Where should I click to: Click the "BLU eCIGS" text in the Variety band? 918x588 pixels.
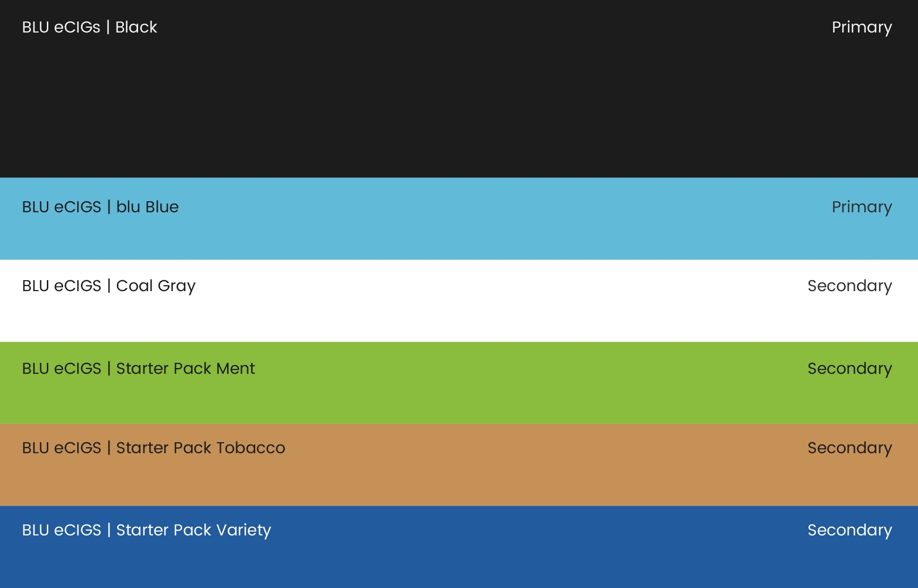coord(62,530)
